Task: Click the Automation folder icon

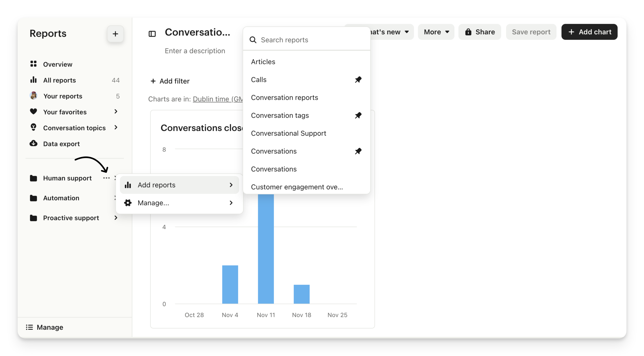Action: pyautogui.click(x=34, y=198)
